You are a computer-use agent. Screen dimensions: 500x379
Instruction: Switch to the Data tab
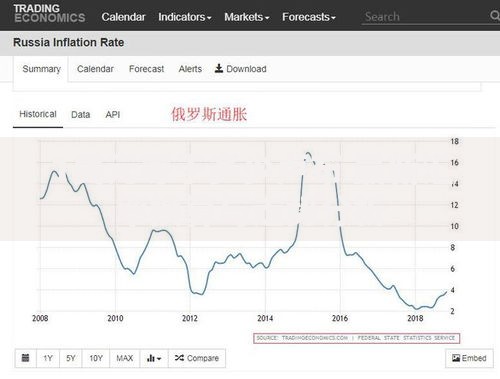pyautogui.click(x=81, y=115)
